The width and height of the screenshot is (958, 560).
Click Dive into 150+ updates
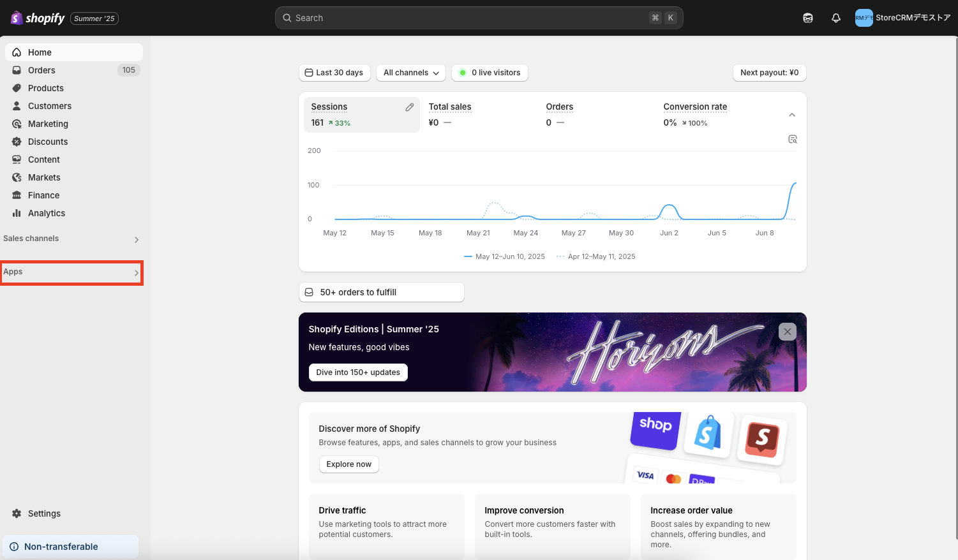coord(358,372)
